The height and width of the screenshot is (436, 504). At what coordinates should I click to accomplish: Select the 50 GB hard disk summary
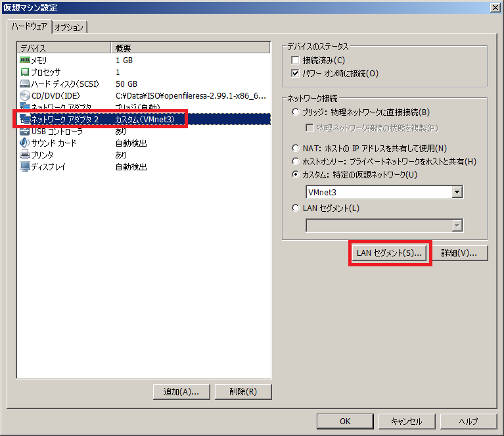point(126,84)
